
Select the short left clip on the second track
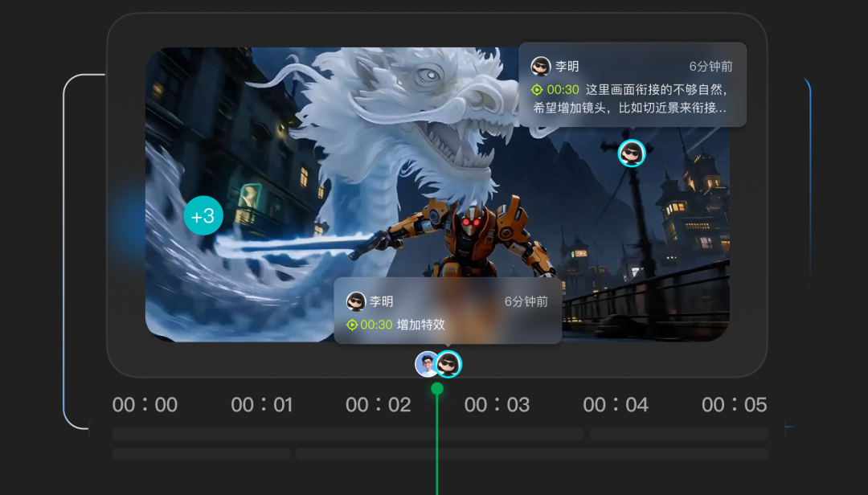pyautogui.click(x=201, y=454)
